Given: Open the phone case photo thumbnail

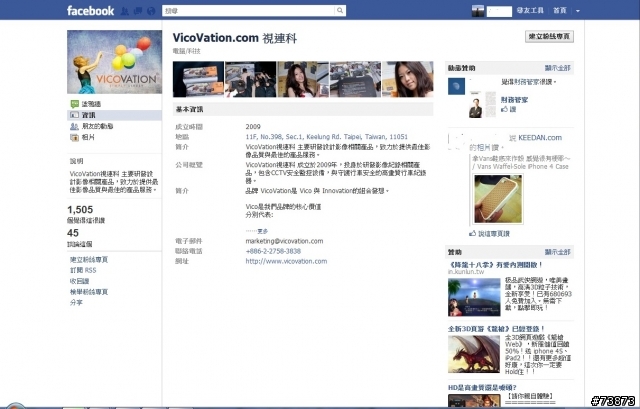Looking at the screenshot, I should click(x=498, y=199).
